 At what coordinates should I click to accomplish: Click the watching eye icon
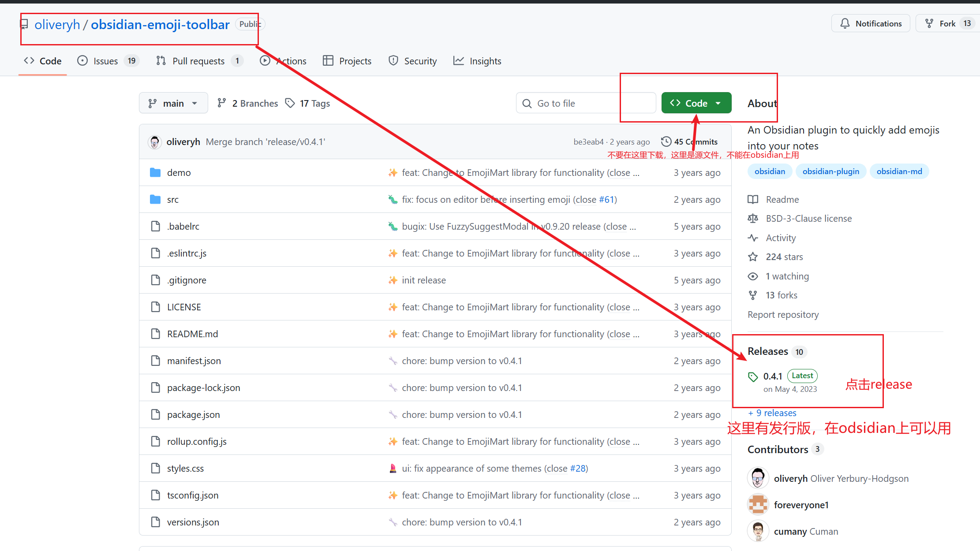753,276
